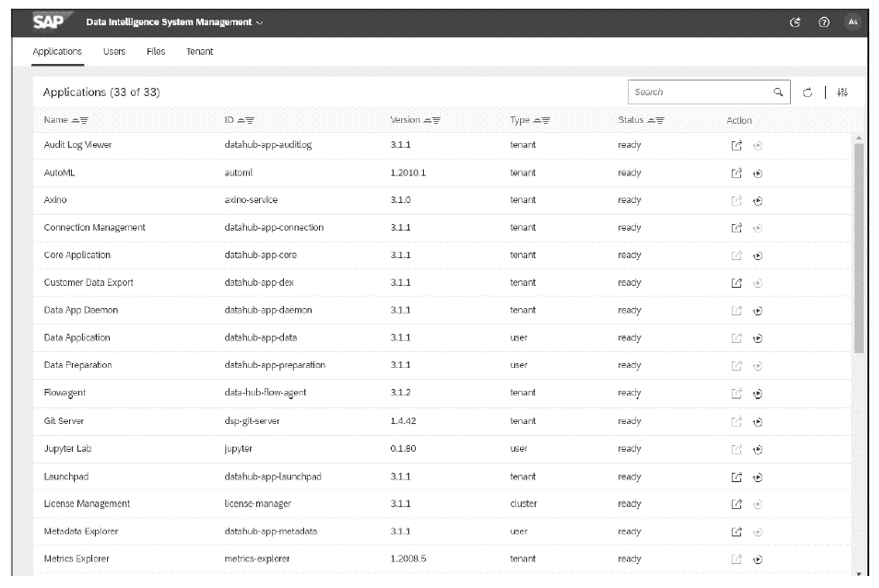This screenshot has width=879, height=588.
Task: Restart the Data Application row
Action: [x=758, y=339]
